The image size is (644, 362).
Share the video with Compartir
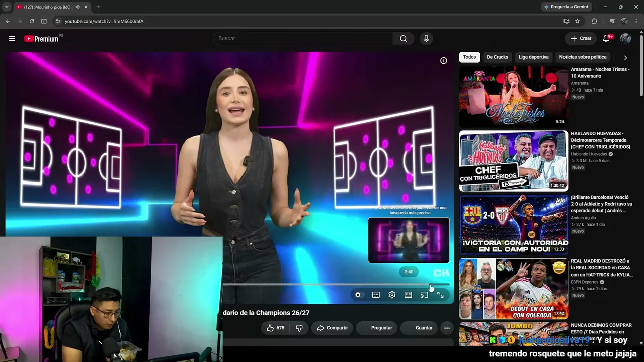point(332,328)
